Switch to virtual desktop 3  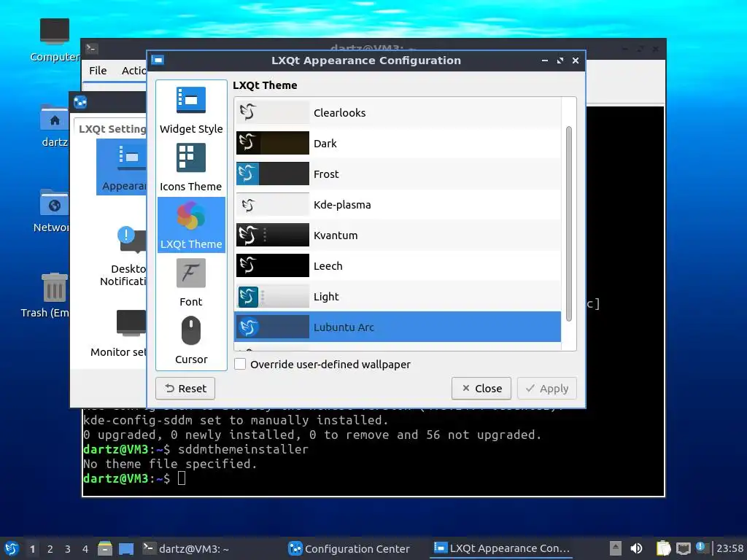[x=68, y=548]
